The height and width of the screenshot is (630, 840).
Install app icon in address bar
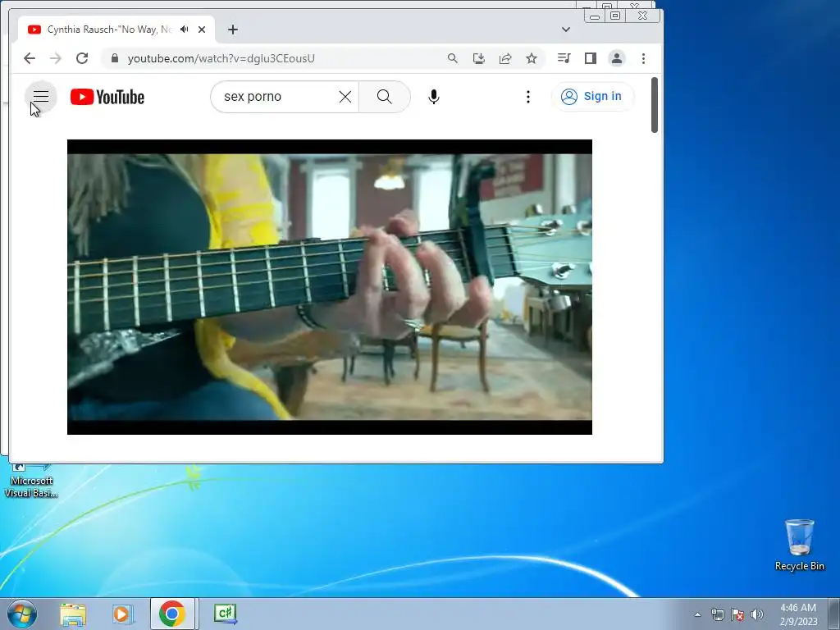click(479, 58)
